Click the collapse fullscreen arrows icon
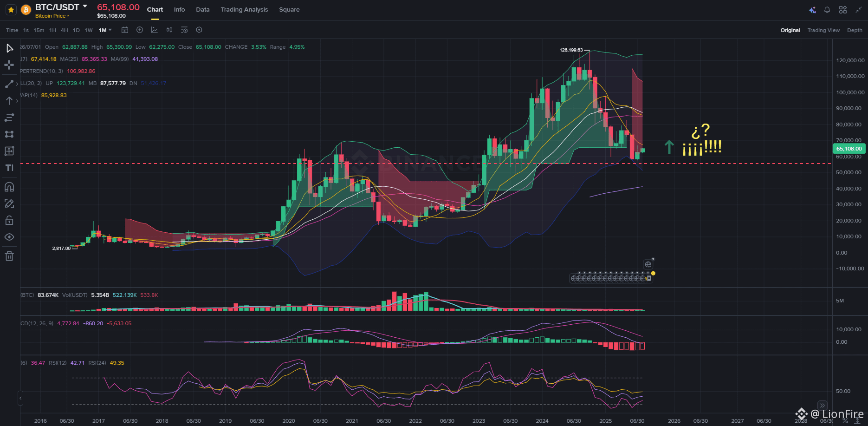Image resolution: width=868 pixels, height=426 pixels. click(859, 10)
